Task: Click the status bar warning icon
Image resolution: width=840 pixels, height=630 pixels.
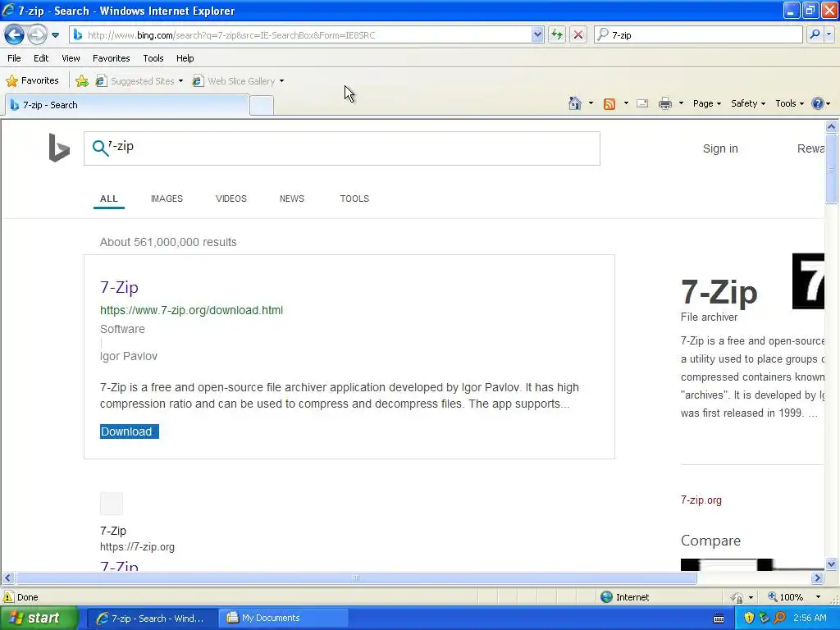Action: (x=8, y=597)
